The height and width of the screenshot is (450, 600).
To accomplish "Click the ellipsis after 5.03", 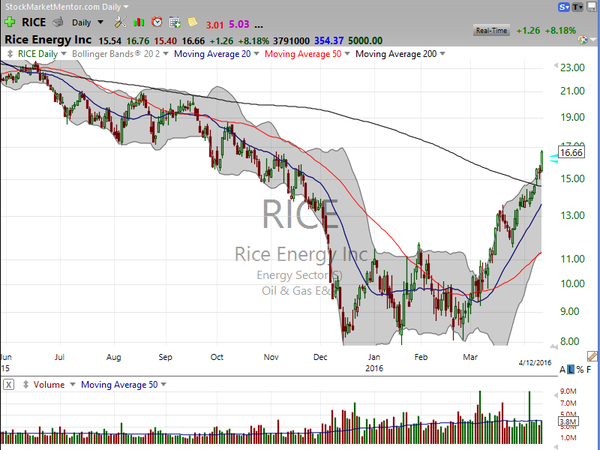I will coord(259,26).
